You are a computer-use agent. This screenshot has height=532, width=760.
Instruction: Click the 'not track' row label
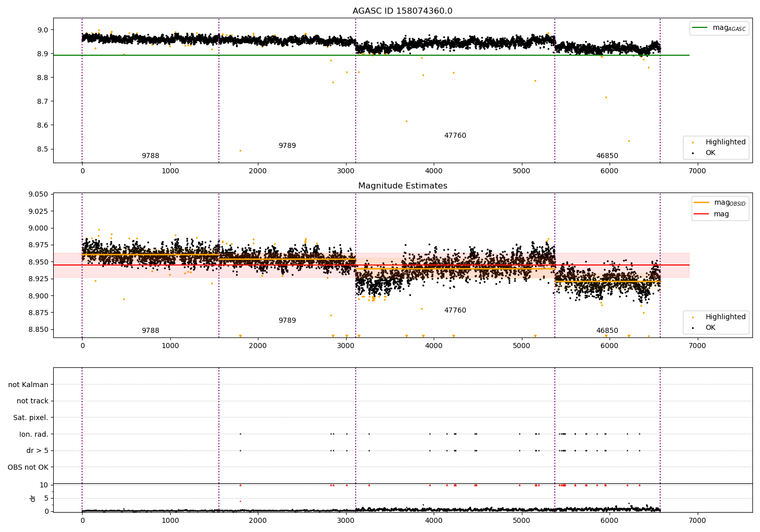tap(32, 401)
